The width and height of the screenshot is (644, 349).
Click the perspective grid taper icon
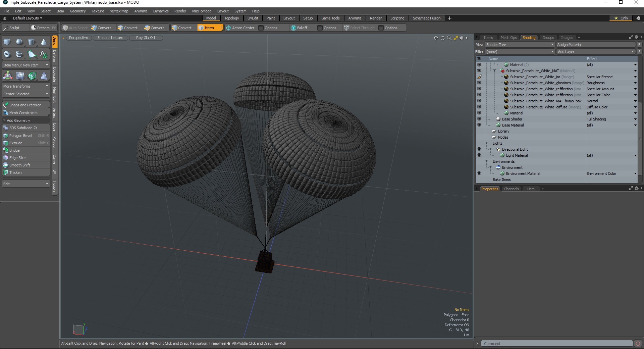(44, 76)
